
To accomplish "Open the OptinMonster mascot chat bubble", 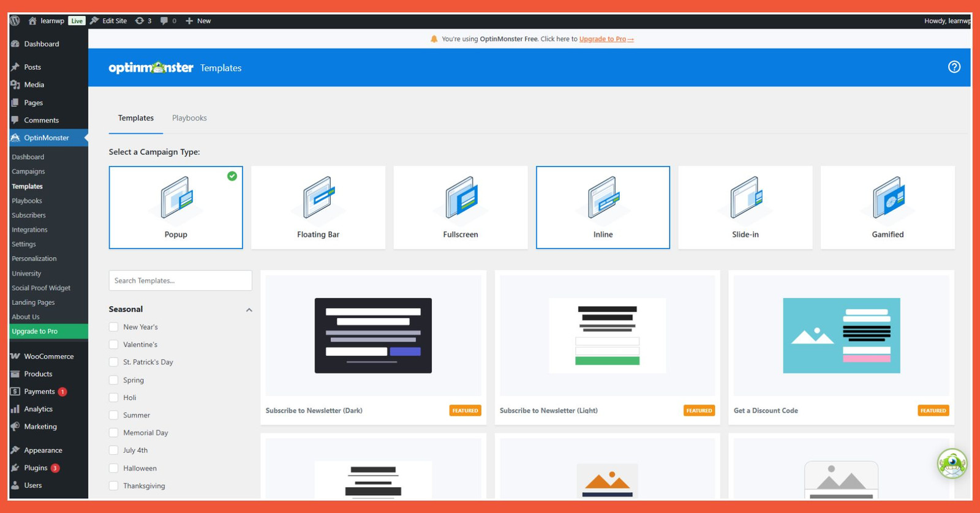I will 952,463.
